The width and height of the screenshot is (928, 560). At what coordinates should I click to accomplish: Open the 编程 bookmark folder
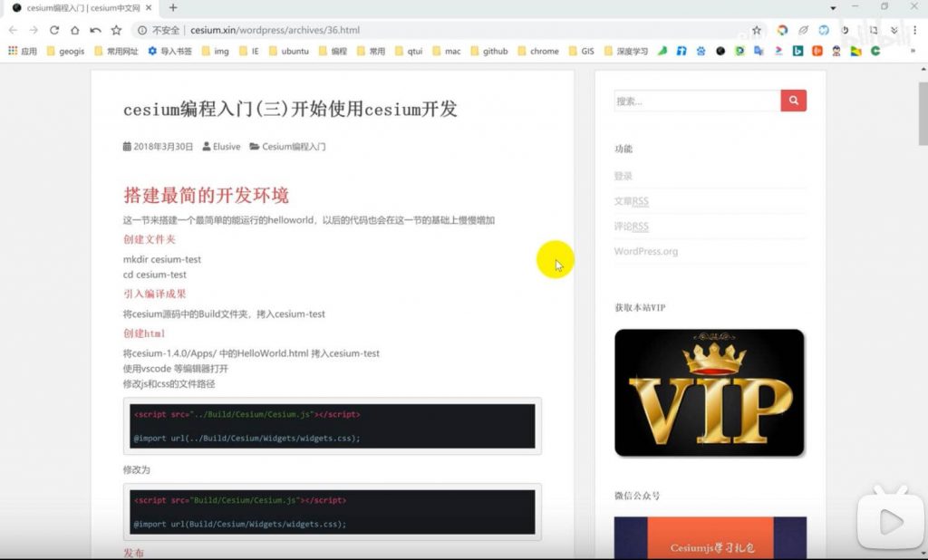coord(333,52)
